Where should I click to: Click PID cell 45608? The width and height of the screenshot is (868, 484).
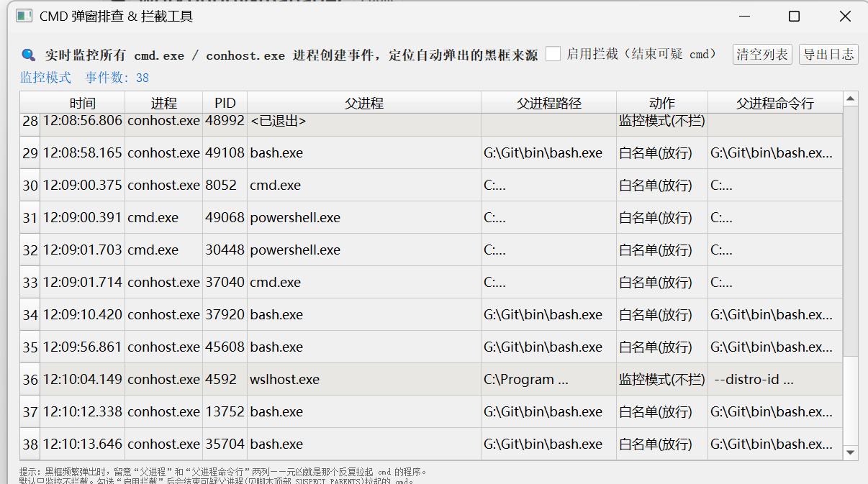225,347
